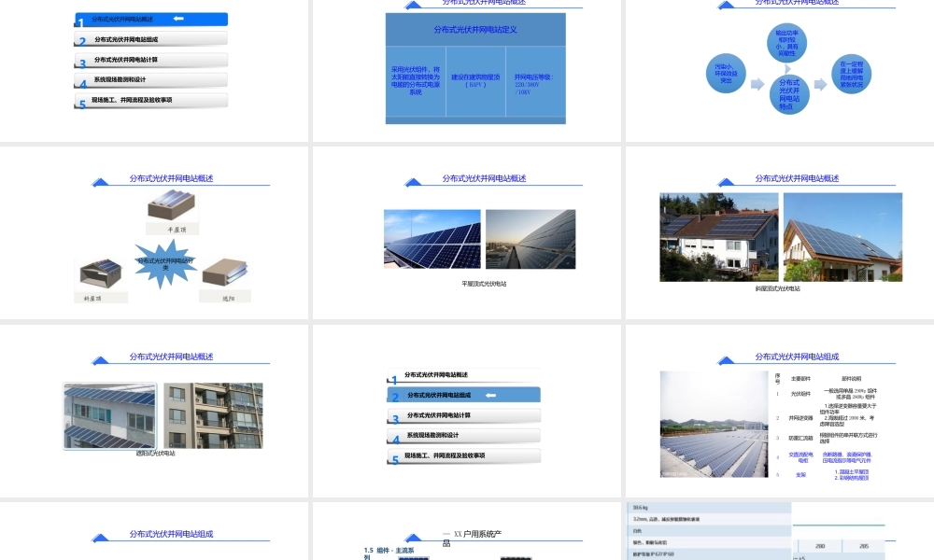Click table row 2 component 并网逆变器
This screenshot has height=560, width=934.
(x=800, y=418)
